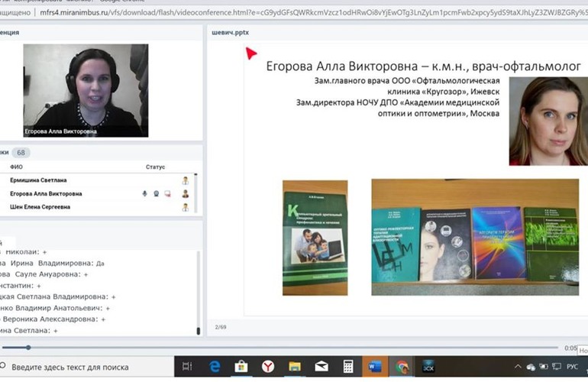Click the ФИО column header
Screen dimensions: 588x382
point(16,167)
